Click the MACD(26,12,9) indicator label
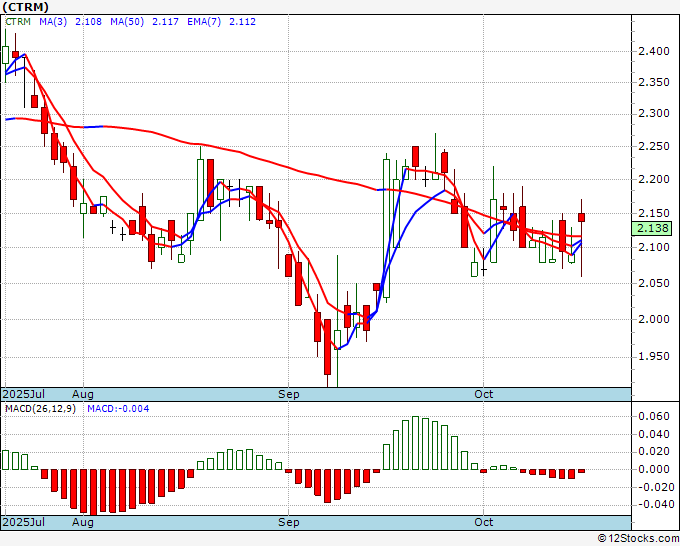 tap(40, 409)
